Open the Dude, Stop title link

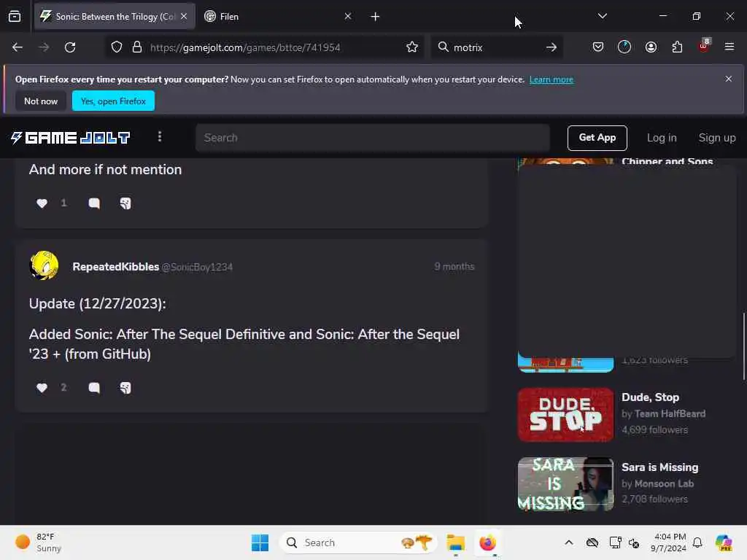[650, 397]
